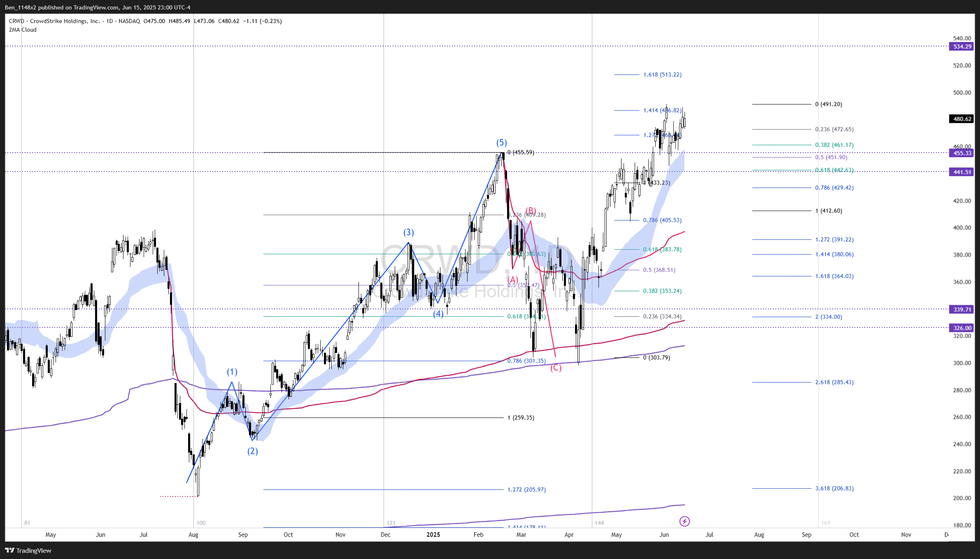Click the CRWD CrowdStrike Holdings symbol title

point(54,21)
